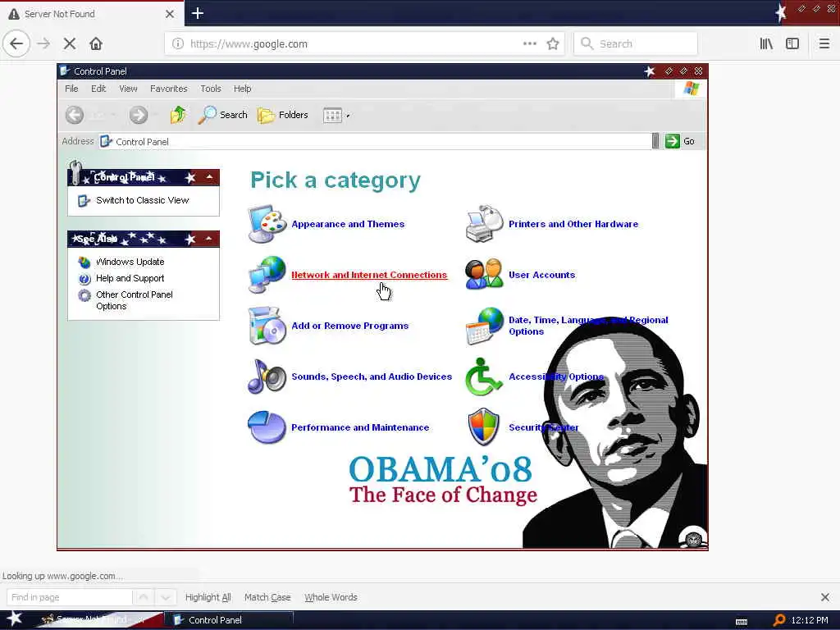The height and width of the screenshot is (630, 840).
Task: Click the Windows Update icon
Action: (84, 262)
